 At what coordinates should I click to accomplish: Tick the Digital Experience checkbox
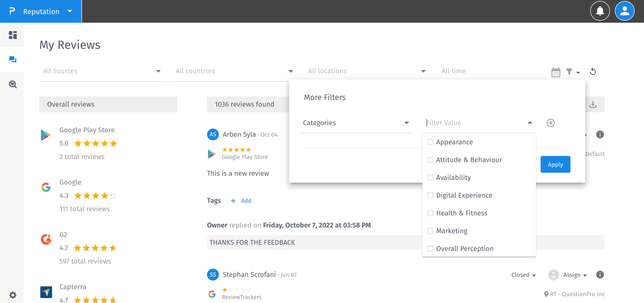pyautogui.click(x=430, y=195)
